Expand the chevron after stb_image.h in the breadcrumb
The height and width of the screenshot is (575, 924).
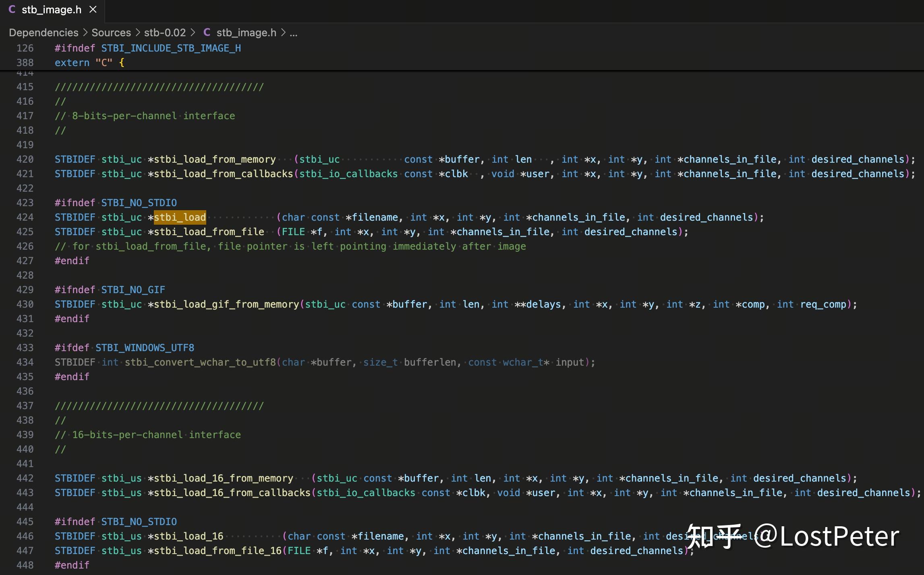pyautogui.click(x=283, y=33)
